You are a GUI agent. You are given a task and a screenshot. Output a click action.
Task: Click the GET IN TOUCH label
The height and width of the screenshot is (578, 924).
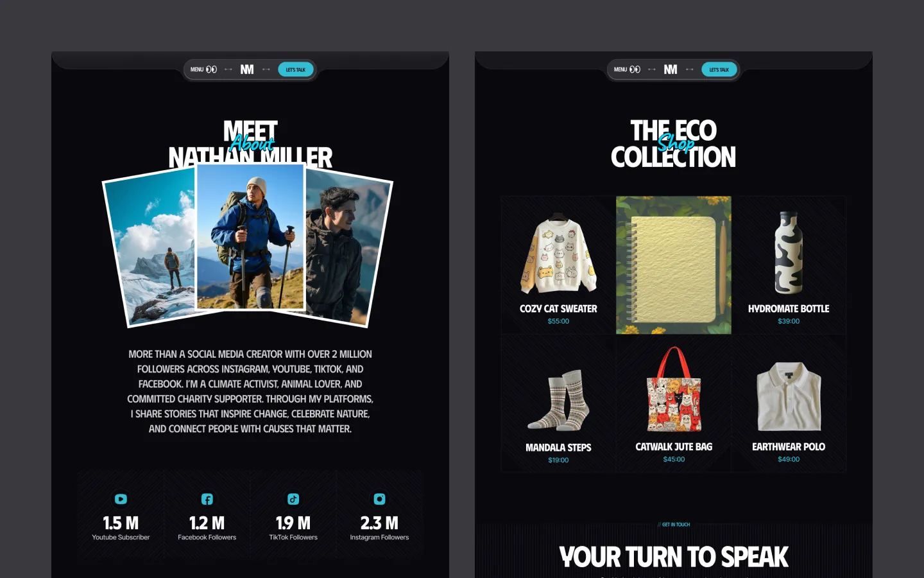(674, 525)
